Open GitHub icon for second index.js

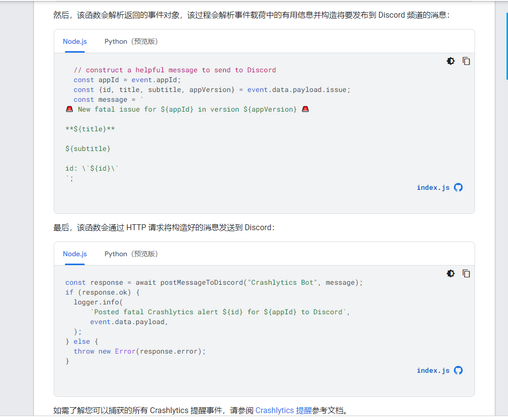[x=458, y=370]
